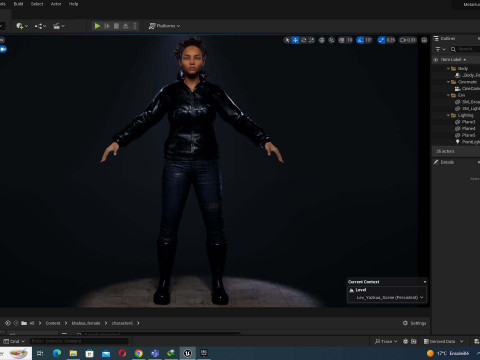Select the Body folder in Outliner
The image size is (480, 360).
pyautogui.click(x=463, y=69)
